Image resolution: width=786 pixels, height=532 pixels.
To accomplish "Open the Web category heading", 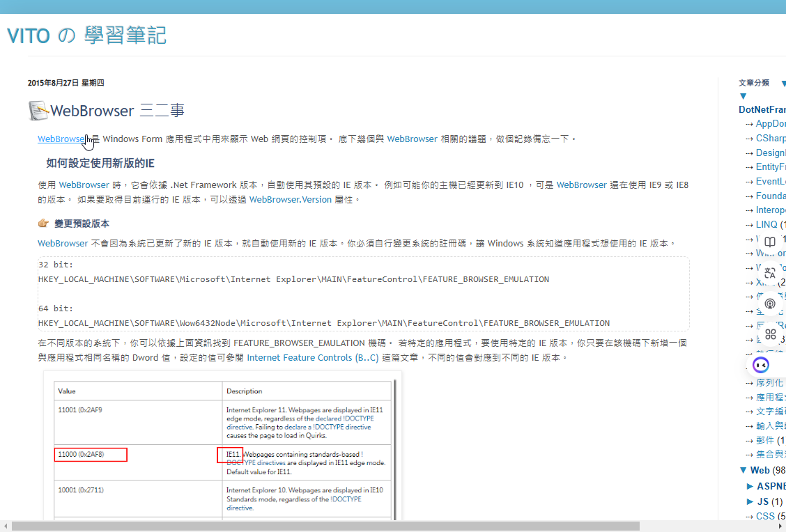I will (761, 470).
